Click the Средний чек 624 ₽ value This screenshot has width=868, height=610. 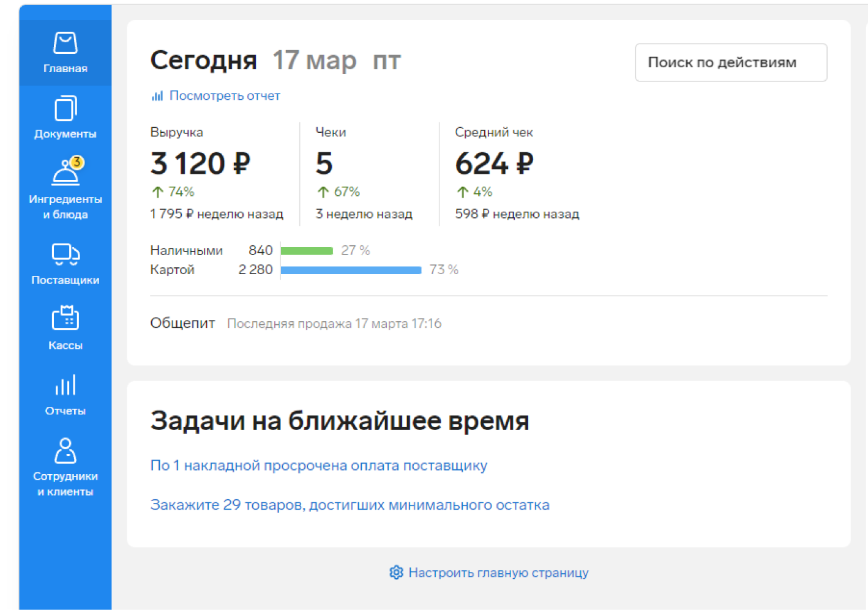(x=495, y=164)
